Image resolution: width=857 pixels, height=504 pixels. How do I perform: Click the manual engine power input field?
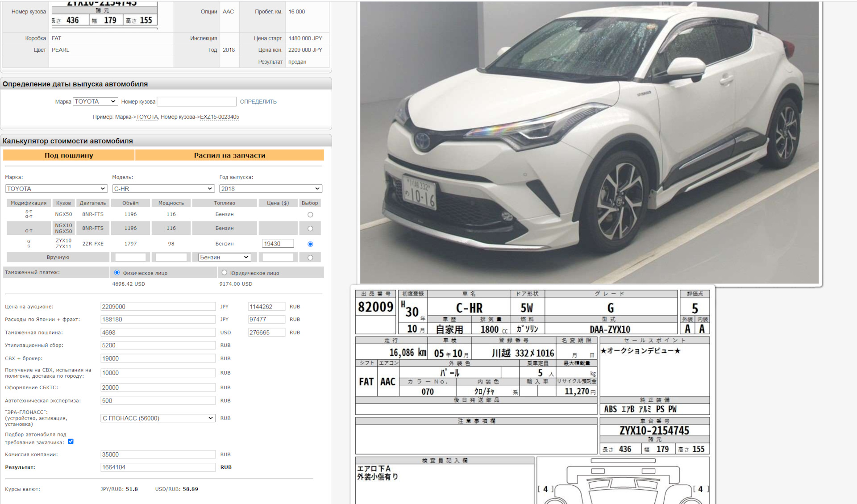171,258
